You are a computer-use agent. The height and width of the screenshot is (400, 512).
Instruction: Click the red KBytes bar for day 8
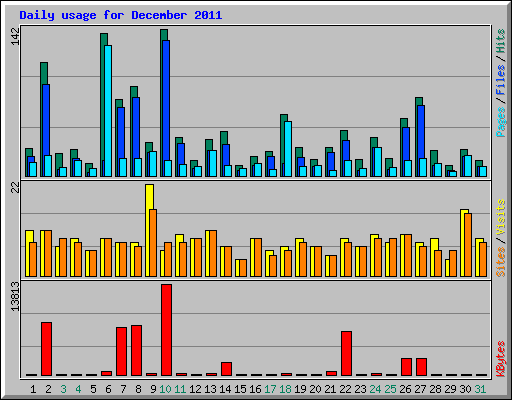coord(136,351)
